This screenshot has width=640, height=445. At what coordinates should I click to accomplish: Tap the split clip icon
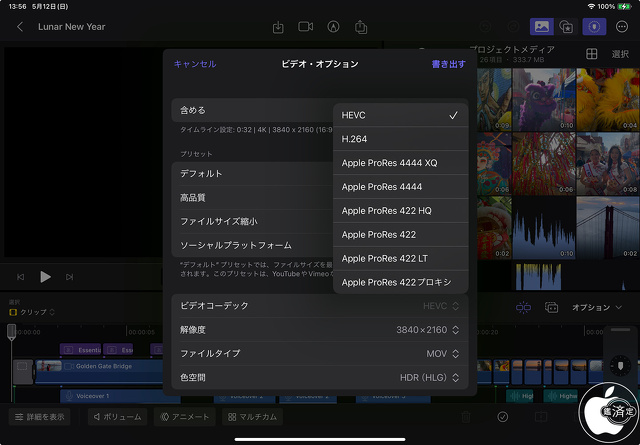tap(523, 307)
